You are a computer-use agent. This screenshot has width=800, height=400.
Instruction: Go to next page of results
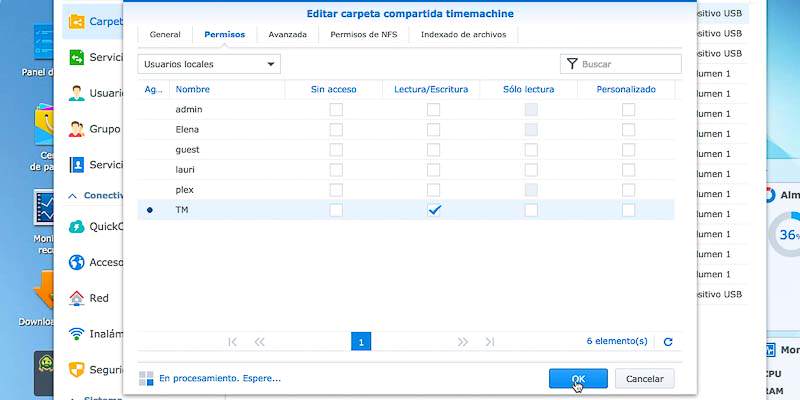pos(463,342)
